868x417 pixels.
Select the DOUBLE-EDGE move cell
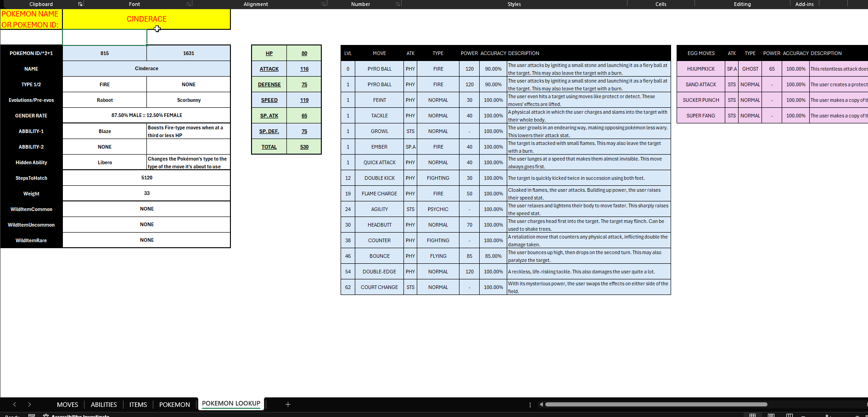(x=379, y=272)
